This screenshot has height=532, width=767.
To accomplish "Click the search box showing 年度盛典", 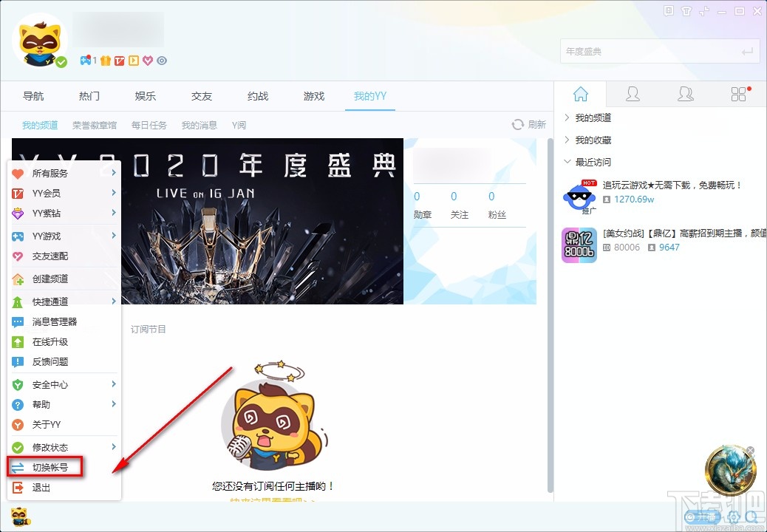I will tap(659, 51).
